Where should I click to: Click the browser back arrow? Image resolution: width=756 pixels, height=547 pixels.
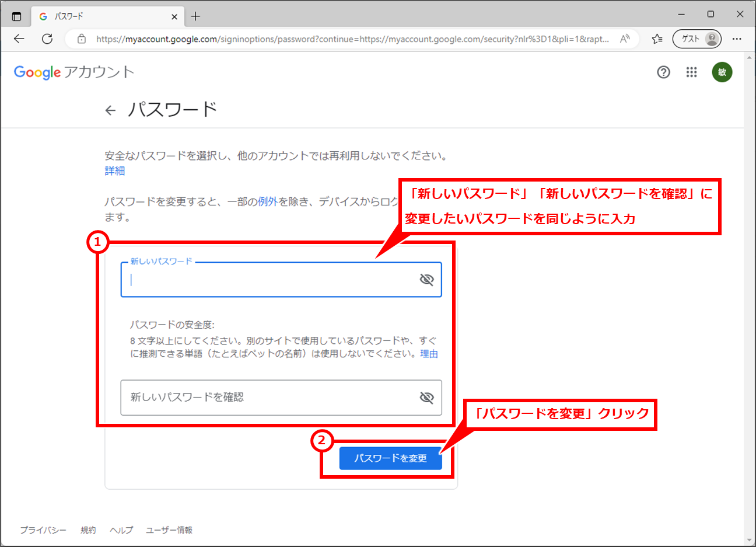pyautogui.click(x=19, y=39)
